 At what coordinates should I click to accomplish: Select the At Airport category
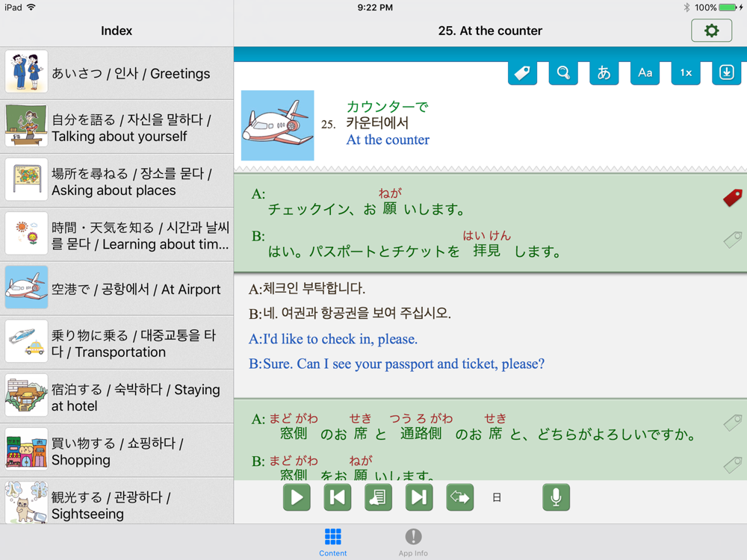117,288
